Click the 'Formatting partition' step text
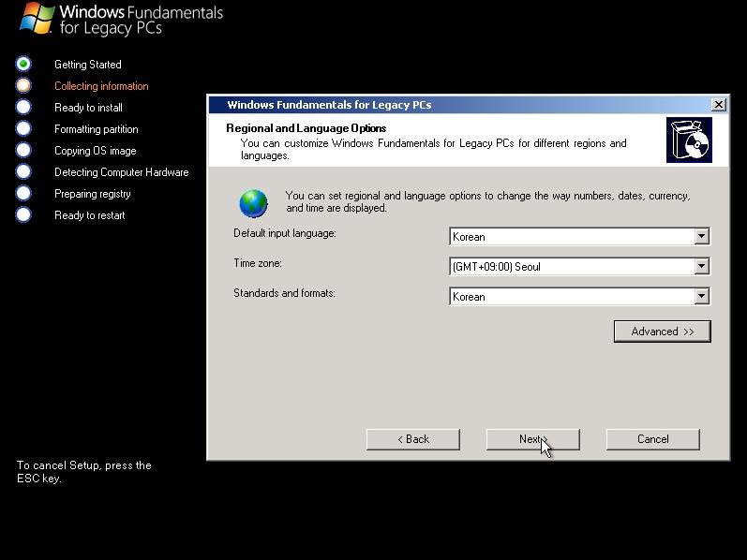 click(x=97, y=129)
